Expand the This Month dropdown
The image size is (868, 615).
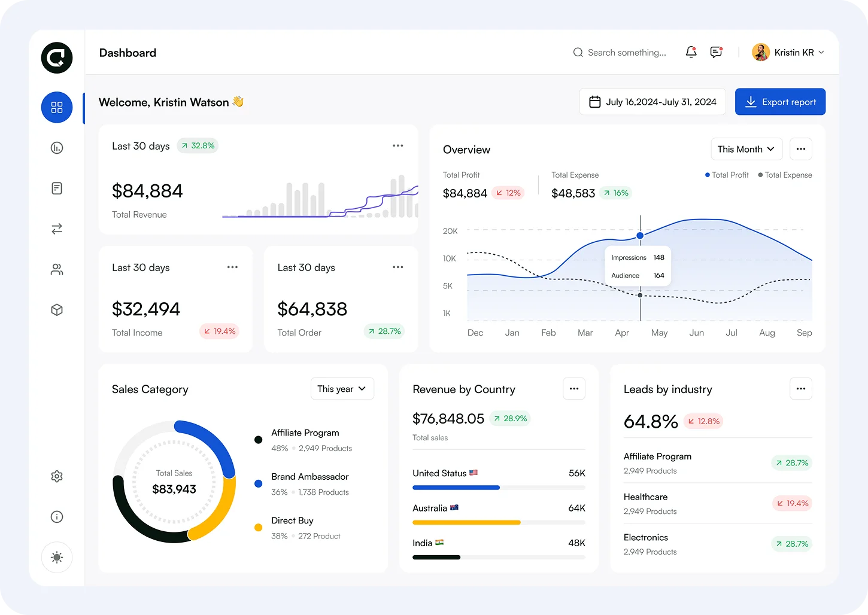[746, 150]
